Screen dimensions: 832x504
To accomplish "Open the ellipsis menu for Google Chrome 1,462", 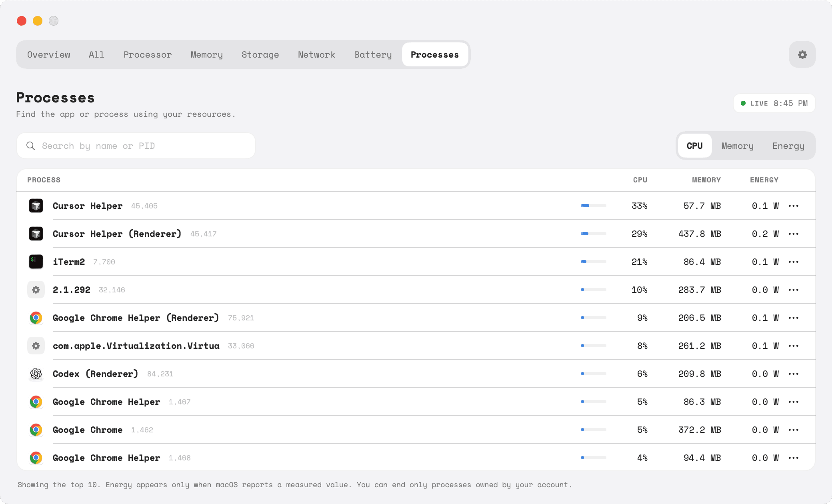I will (x=794, y=430).
